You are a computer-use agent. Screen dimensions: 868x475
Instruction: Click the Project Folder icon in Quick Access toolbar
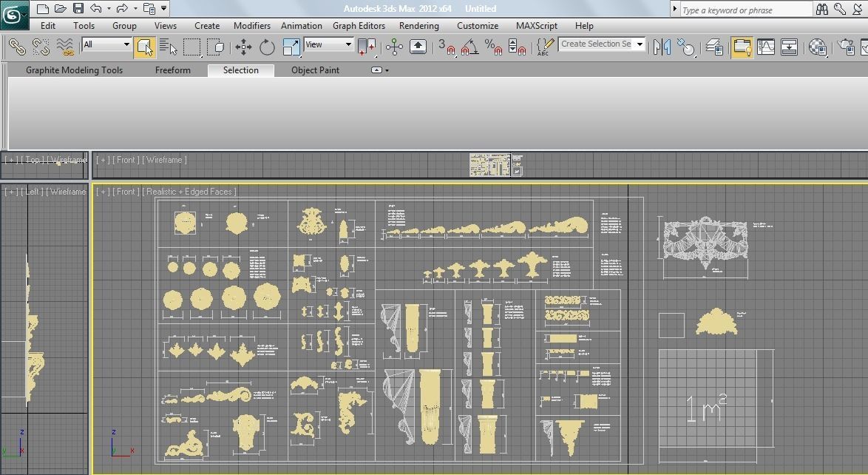(x=149, y=8)
